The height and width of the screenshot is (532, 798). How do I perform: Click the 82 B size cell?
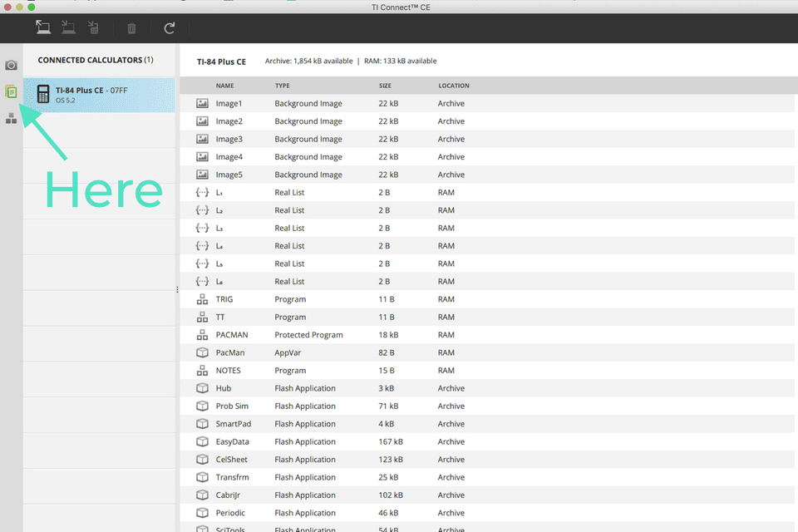pyautogui.click(x=387, y=352)
